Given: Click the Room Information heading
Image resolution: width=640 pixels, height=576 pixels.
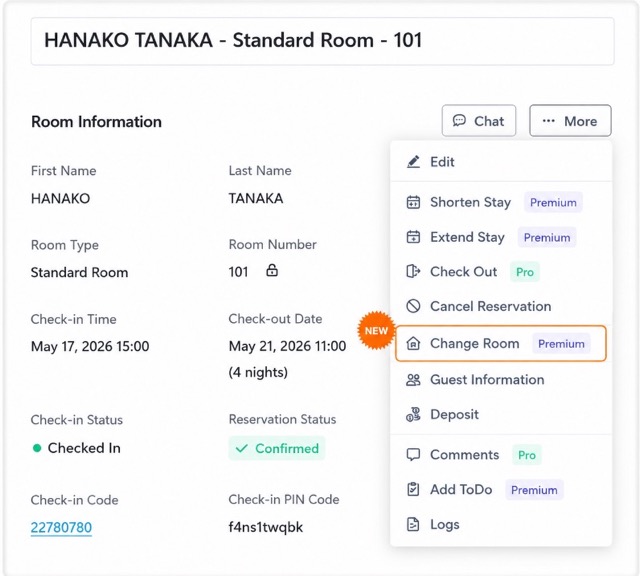Looking at the screenshot, I should click(96, 122).
